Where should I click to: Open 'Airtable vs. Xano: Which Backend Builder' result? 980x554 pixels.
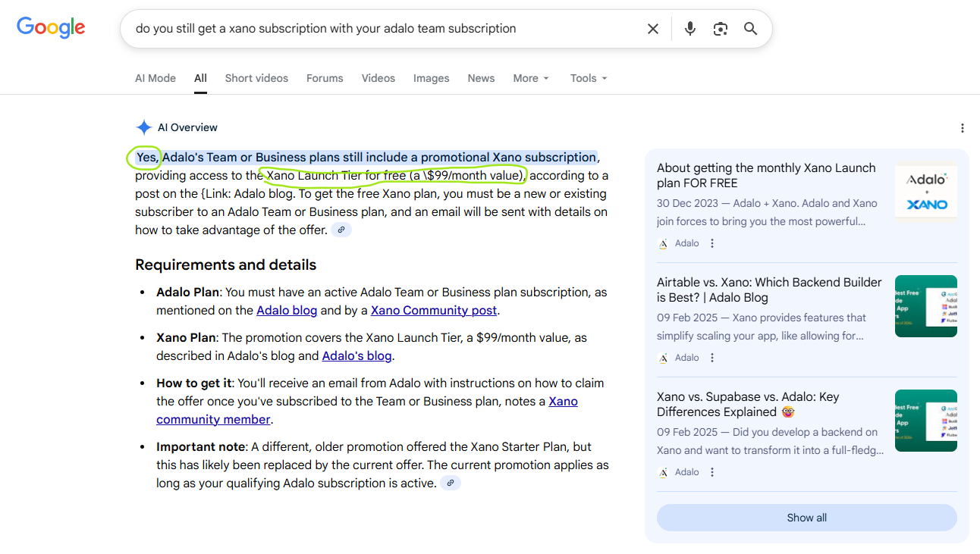[x=769, y=290]
